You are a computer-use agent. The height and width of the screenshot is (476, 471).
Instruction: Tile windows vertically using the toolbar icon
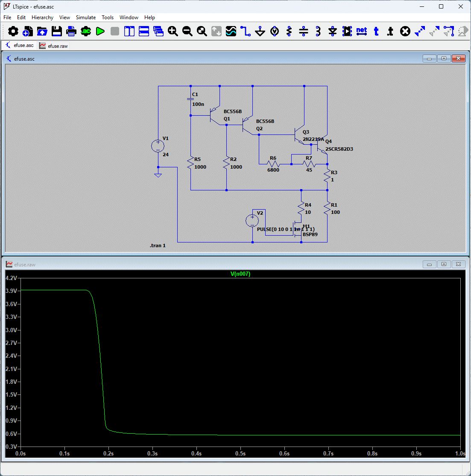129,31
